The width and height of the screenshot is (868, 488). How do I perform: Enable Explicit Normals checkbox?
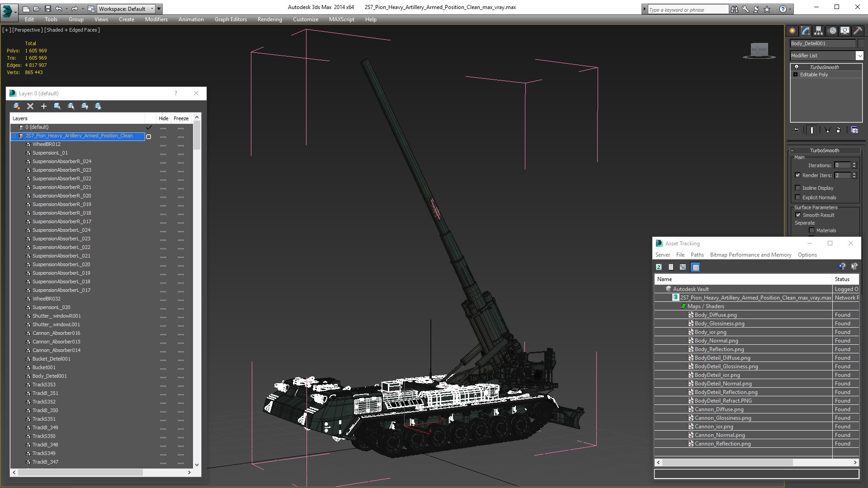pyautogui.click(x=798, y=197)
